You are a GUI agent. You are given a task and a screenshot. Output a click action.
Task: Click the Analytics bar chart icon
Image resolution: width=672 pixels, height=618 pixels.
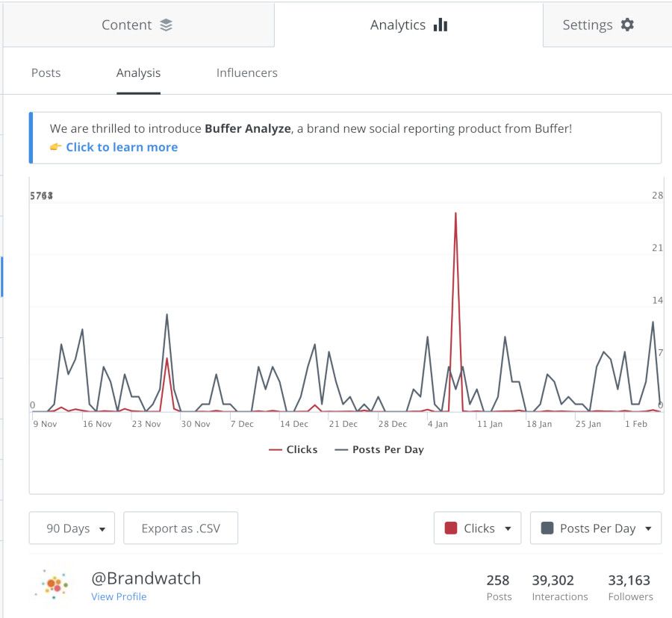[441, 25]
